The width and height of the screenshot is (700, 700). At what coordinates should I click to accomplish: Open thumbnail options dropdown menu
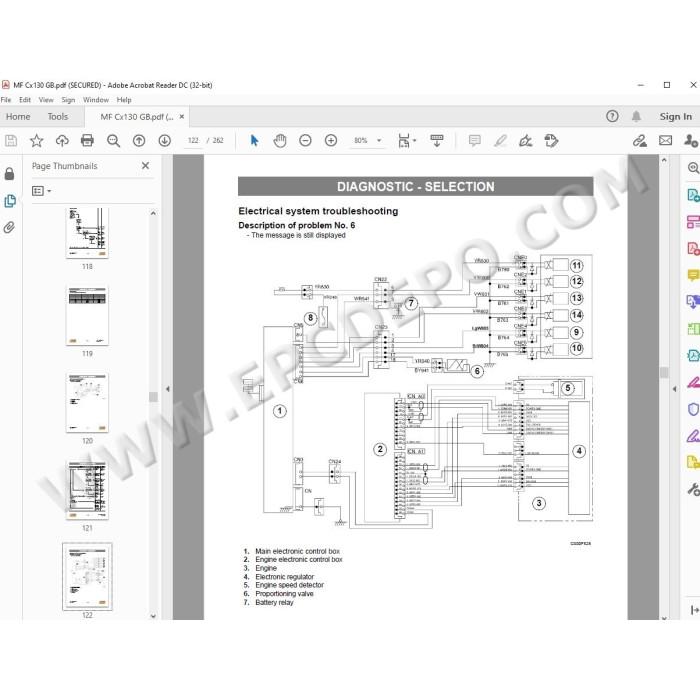click(x=42, y=191)
